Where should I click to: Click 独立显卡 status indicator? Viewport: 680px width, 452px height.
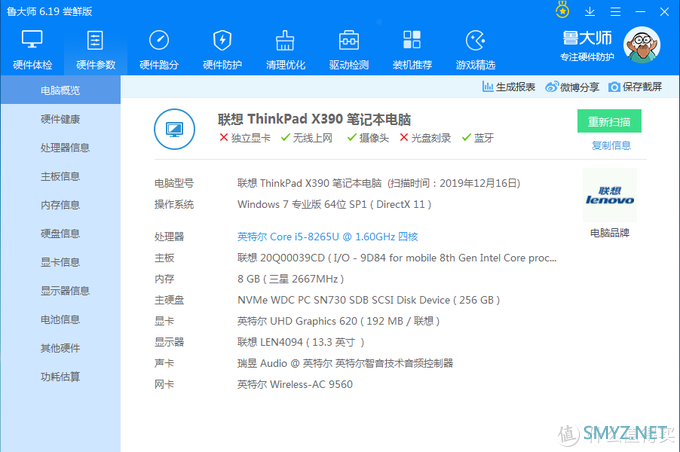(245, 138)
